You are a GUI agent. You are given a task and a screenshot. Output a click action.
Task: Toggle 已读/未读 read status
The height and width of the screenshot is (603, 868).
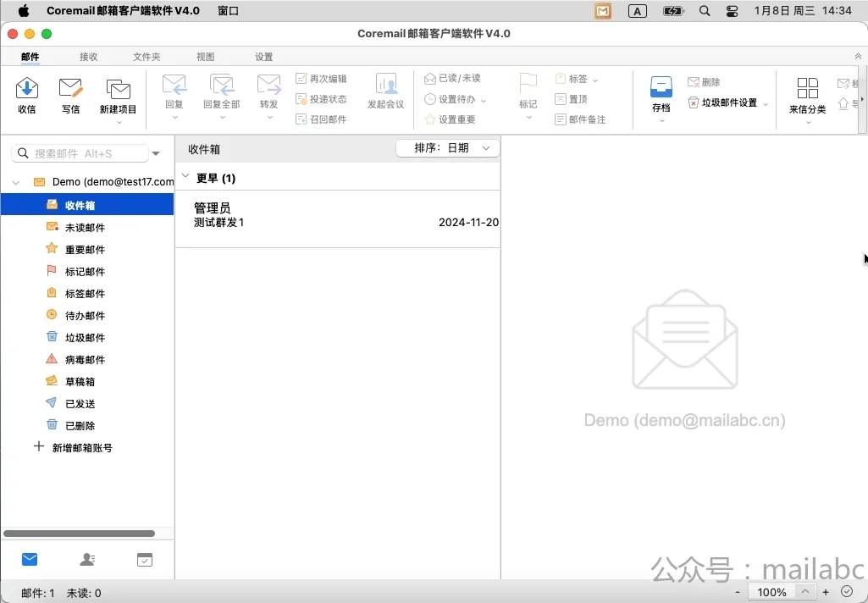tap(452, 79)
